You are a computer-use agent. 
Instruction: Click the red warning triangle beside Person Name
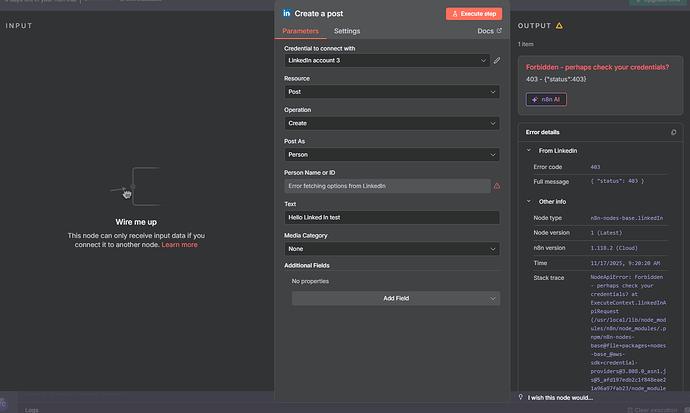click(x=497, y=186)
